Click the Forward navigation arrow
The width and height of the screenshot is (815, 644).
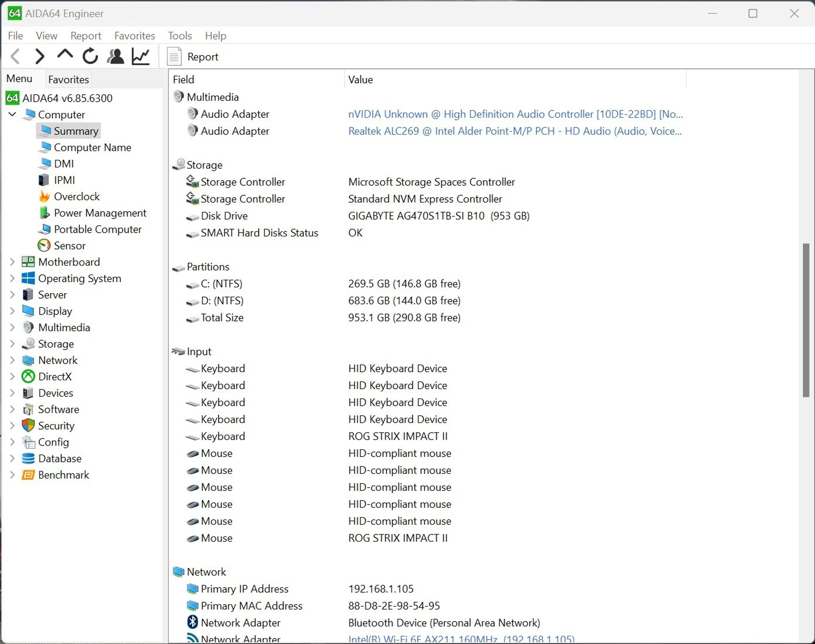coord(39,56)
